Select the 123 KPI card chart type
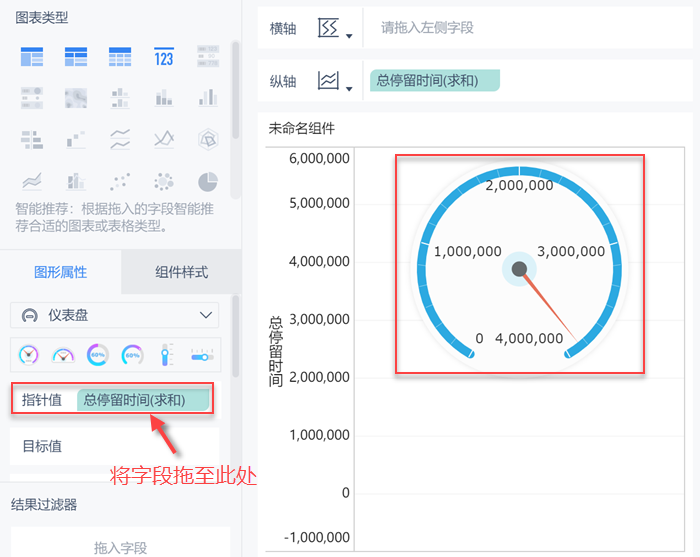This screenshot has width=700, height=557. (x=164, y=57)
